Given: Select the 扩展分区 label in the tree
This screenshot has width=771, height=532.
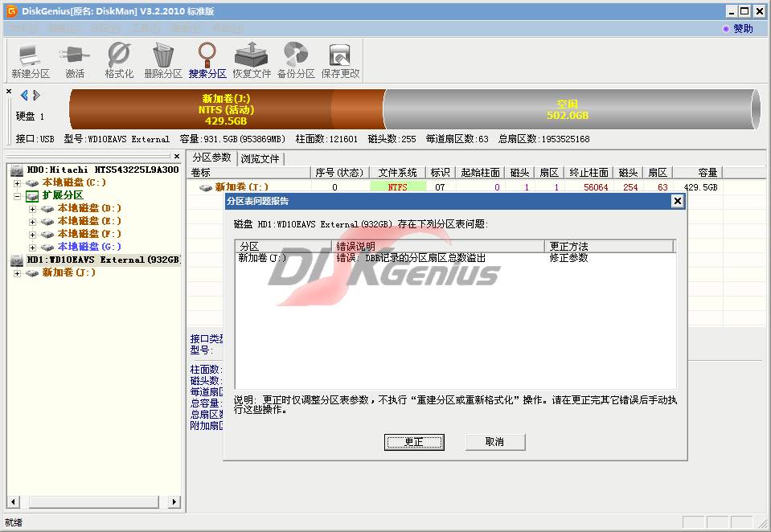Looking at the screenshot, I should (x=63, y=195).
